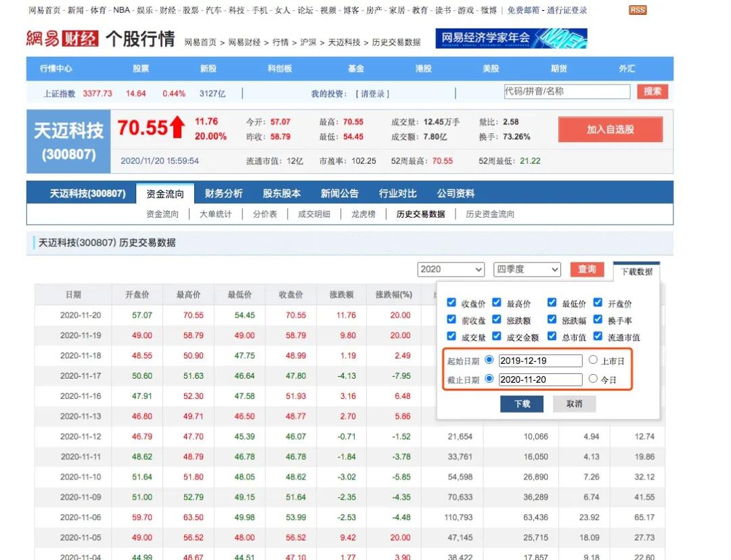Click the end date input field
731x560 pixels.
click(x=540, y=379)
